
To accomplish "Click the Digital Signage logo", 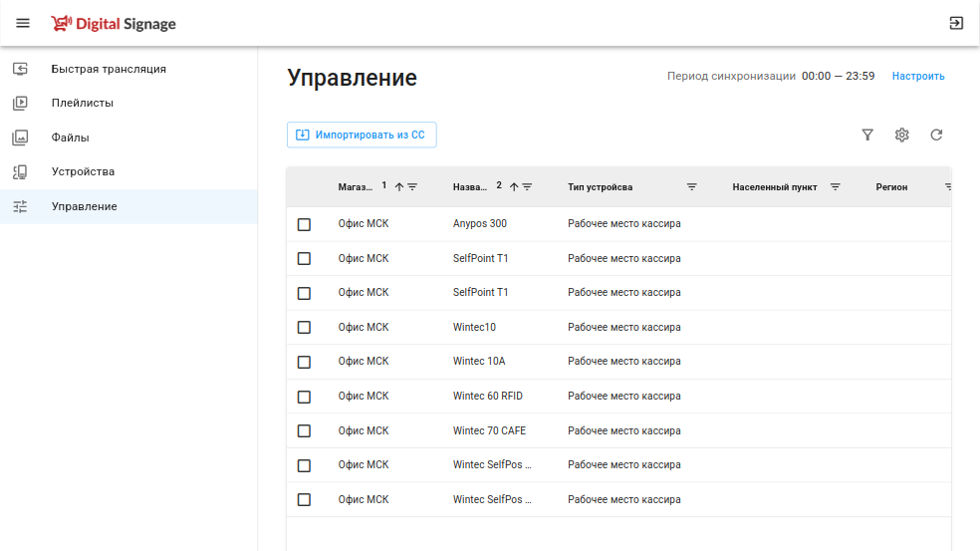I will point(114,23).
